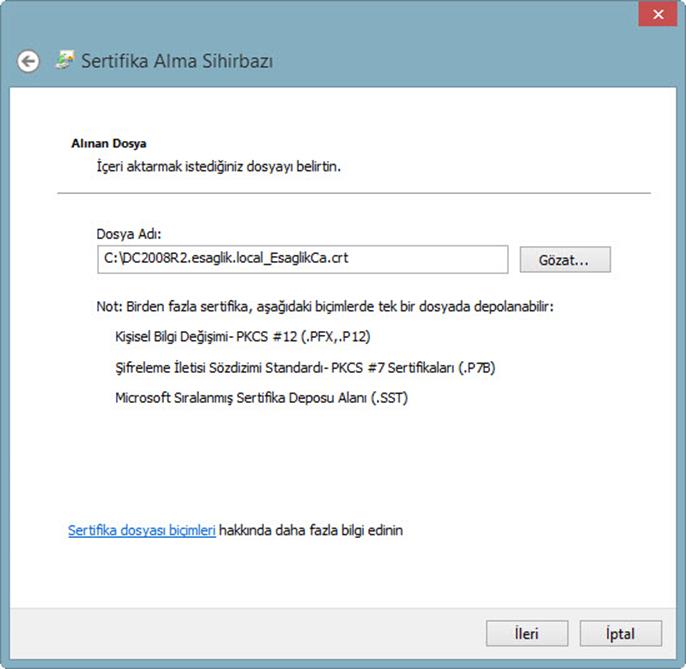Click the horizontal separator under the heading
Image resolution: width=686 pixels, height=669 pixels.
(354, 193)
